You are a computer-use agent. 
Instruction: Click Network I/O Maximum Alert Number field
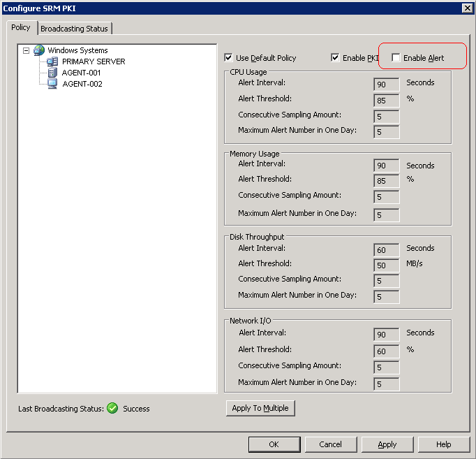(387, 384)
